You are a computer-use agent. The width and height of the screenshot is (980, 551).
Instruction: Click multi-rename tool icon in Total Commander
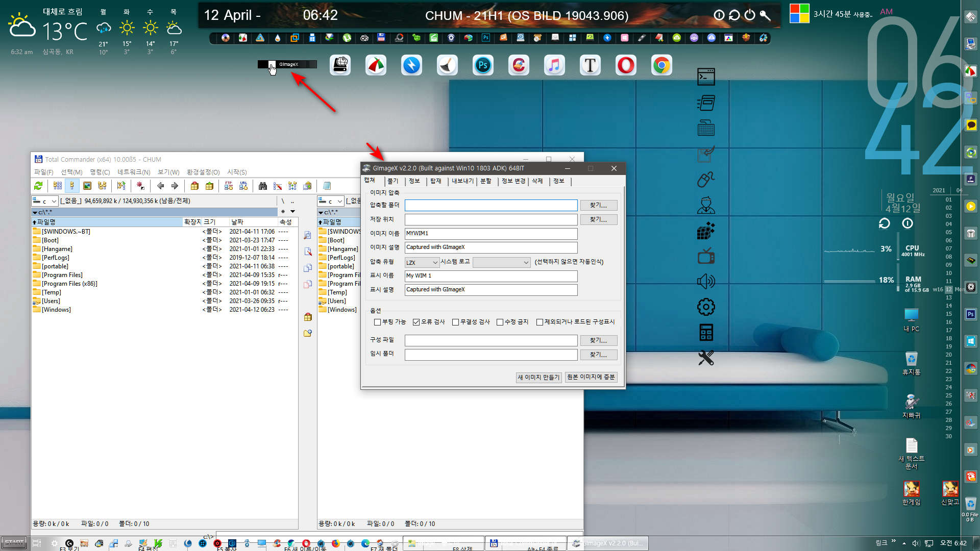278,186
